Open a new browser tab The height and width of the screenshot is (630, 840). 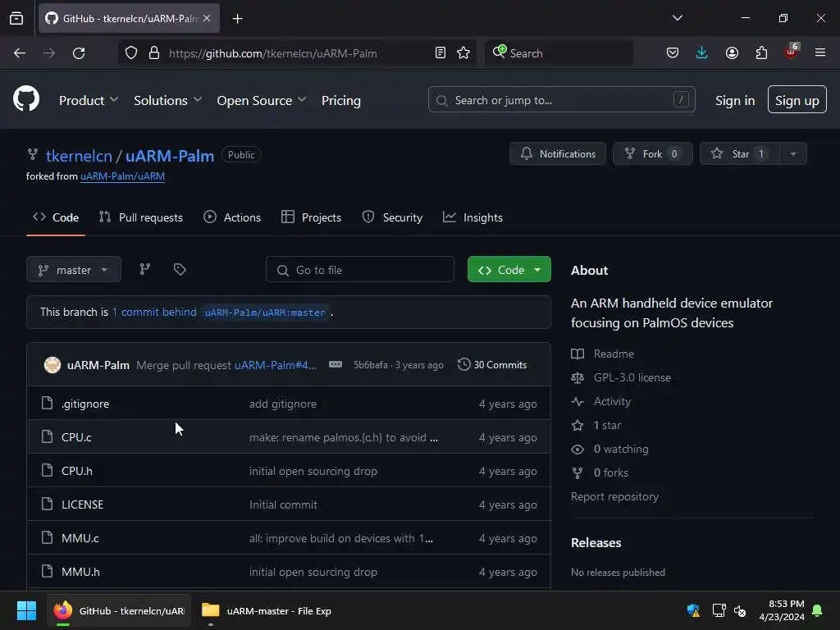tap(237, 19)
